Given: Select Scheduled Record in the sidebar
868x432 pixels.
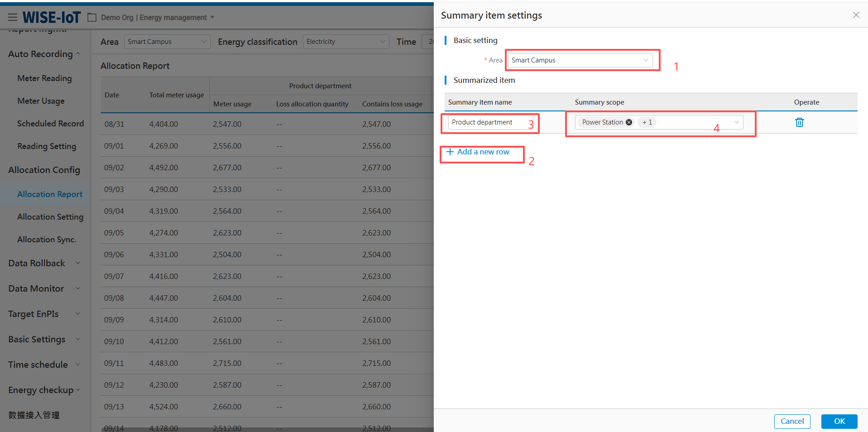Looking at the screenshot, I should pos(50,124).
